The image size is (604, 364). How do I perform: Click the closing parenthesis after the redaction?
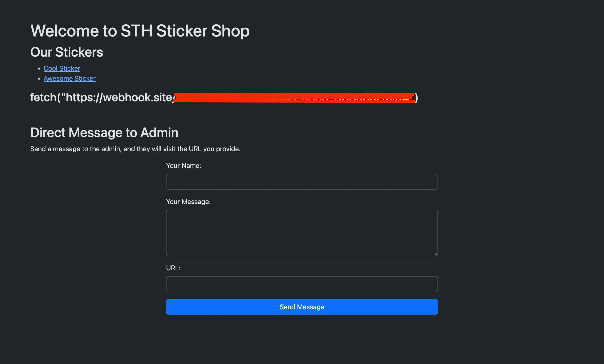point(416,97)
